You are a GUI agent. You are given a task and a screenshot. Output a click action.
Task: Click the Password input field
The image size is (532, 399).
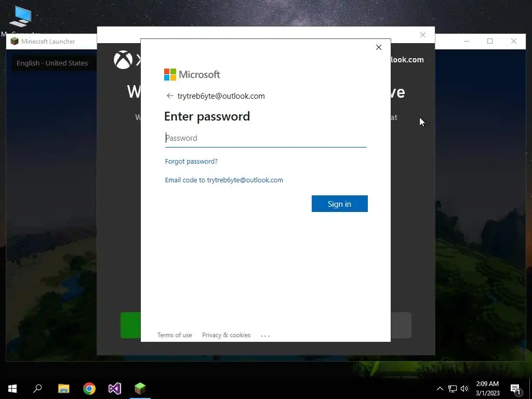[265, 138]
